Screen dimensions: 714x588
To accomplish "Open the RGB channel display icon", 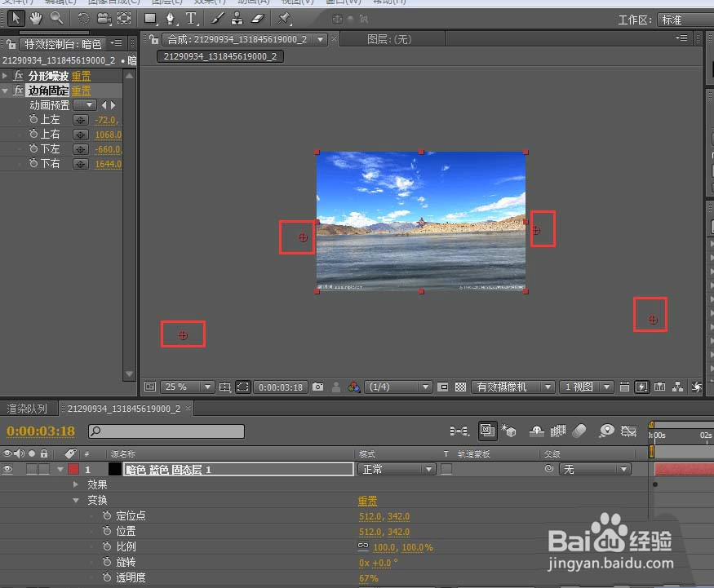I will (354, 387).
